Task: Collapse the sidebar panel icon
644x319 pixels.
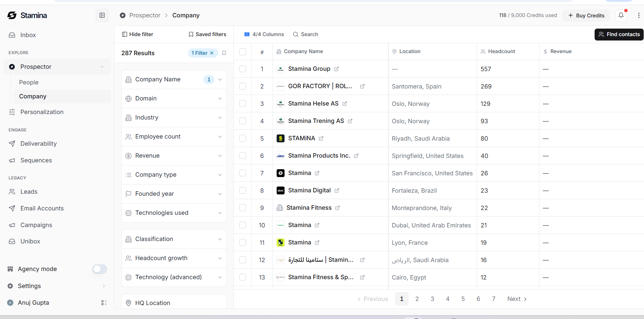Action: [102, 15]
